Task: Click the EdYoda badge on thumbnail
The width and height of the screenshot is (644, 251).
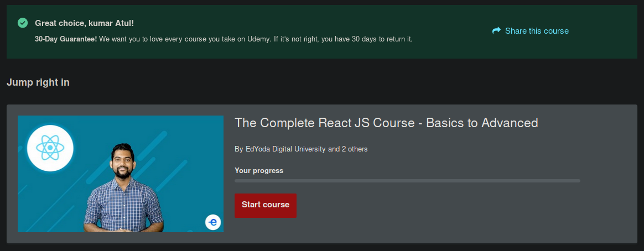Action: [213, 222]
